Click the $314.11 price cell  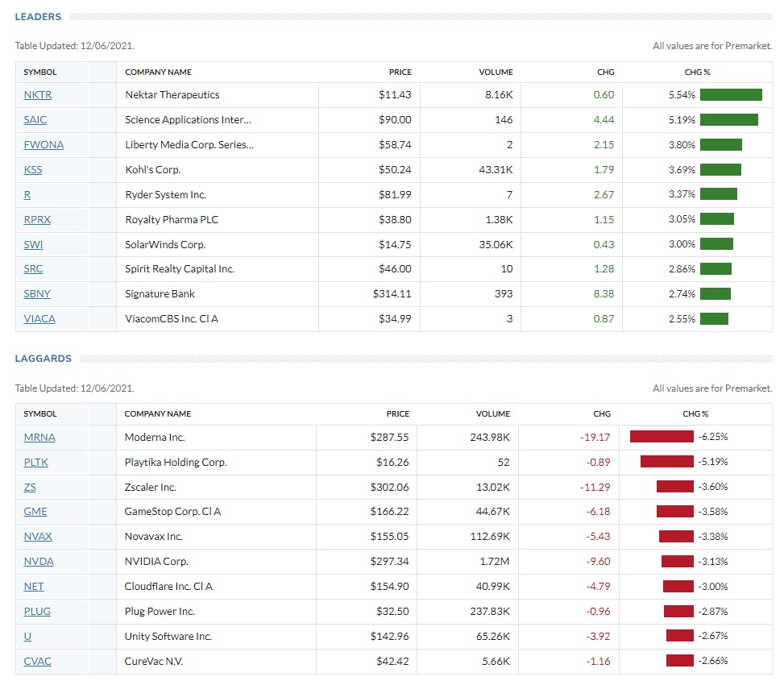pos(392,294)
